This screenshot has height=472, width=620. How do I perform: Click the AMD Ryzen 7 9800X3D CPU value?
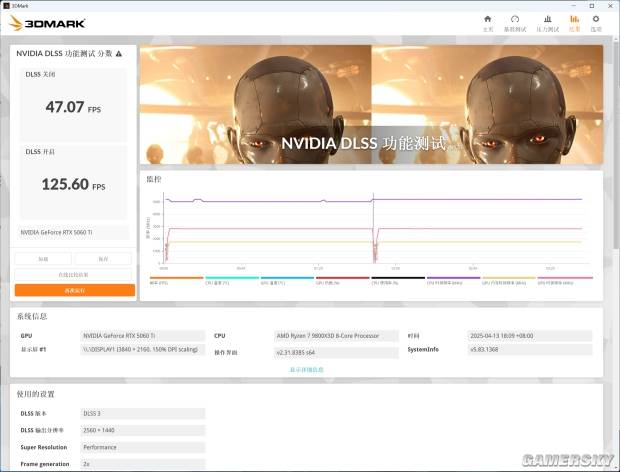[x=336, y=336]
